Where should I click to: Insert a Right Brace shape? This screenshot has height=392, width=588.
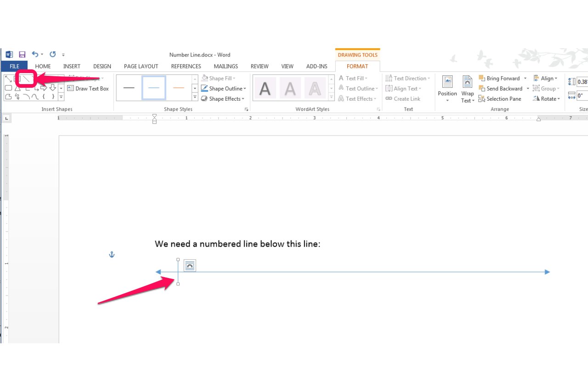[x=52, y=97]
